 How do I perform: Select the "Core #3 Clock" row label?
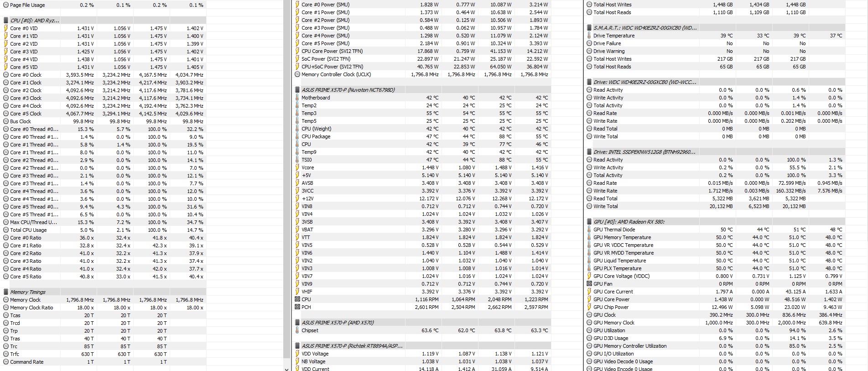[x=26, y=98]
